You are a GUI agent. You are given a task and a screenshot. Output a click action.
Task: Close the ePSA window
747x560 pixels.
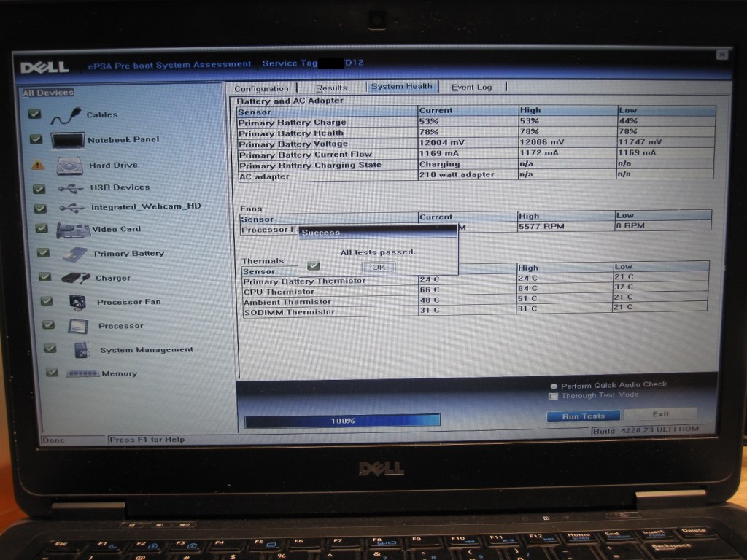point(721,55)
